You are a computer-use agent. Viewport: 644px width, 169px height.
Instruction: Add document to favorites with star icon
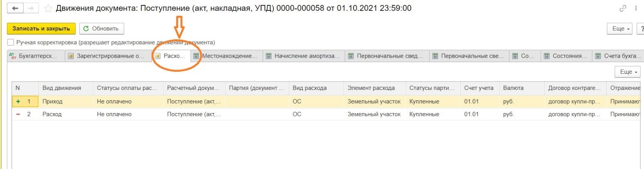[48, 8]
